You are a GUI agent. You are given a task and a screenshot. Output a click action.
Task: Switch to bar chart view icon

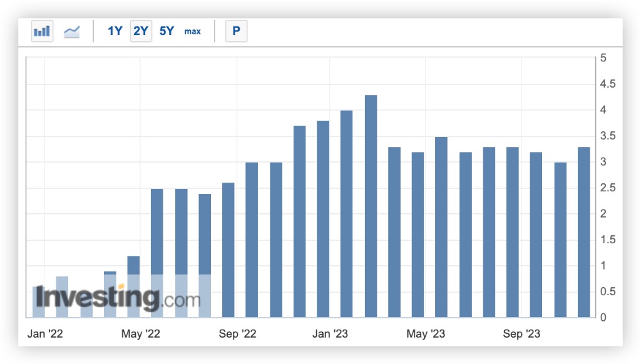42,31
